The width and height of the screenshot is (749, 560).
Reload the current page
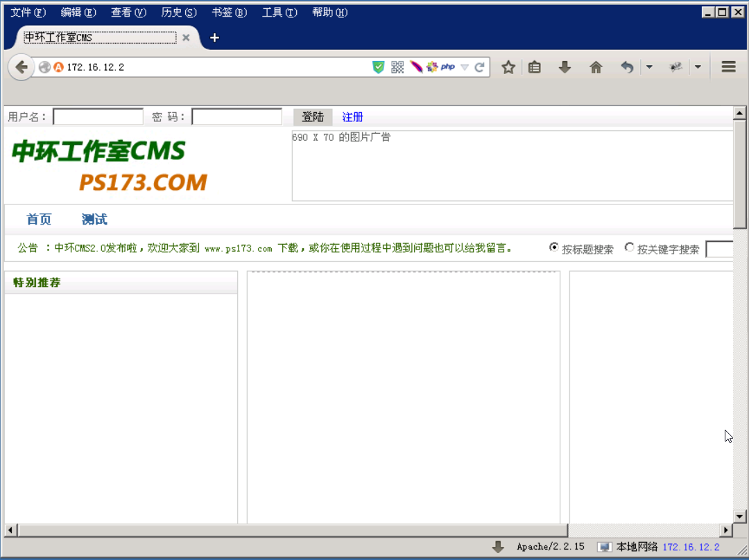click(479, 67)
